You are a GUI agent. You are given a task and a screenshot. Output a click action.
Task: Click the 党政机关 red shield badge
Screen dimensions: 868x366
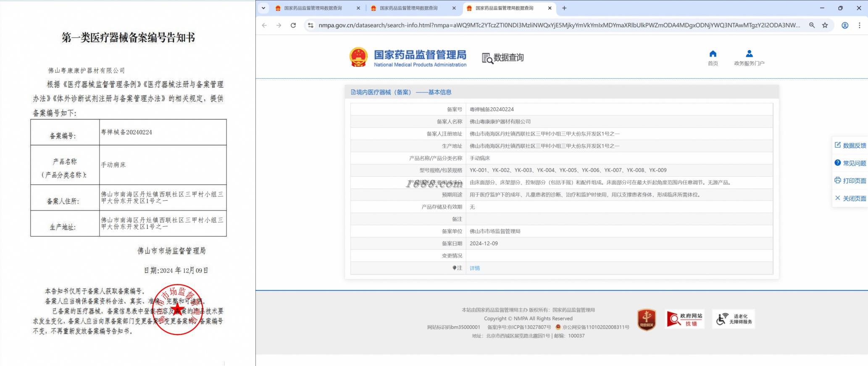tap(647, 319)
